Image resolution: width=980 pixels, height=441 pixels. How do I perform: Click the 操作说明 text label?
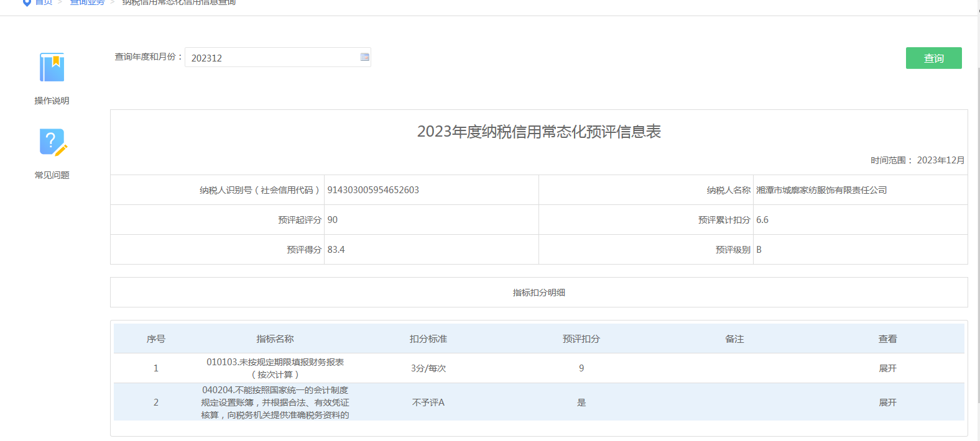tap(52, 101)
